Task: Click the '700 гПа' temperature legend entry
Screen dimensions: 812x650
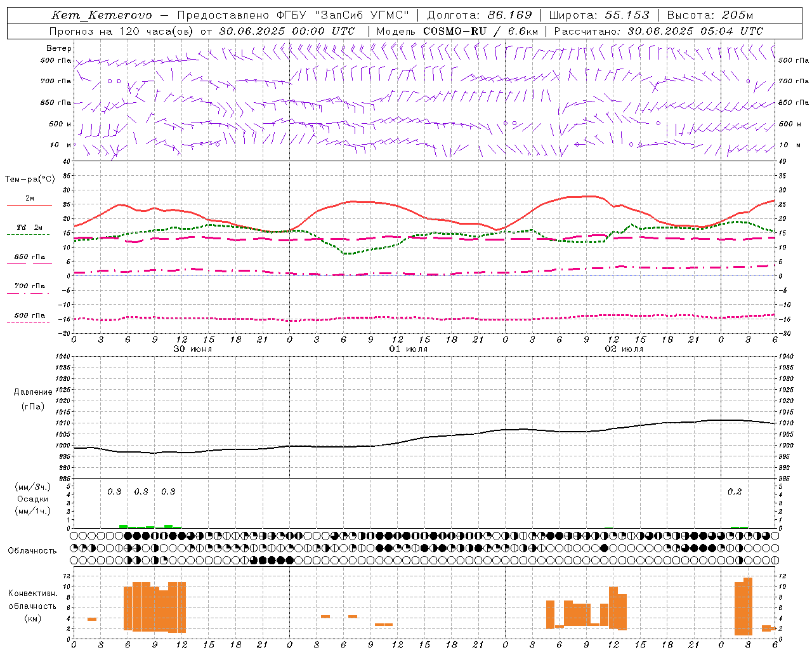Action: [29, 289]
